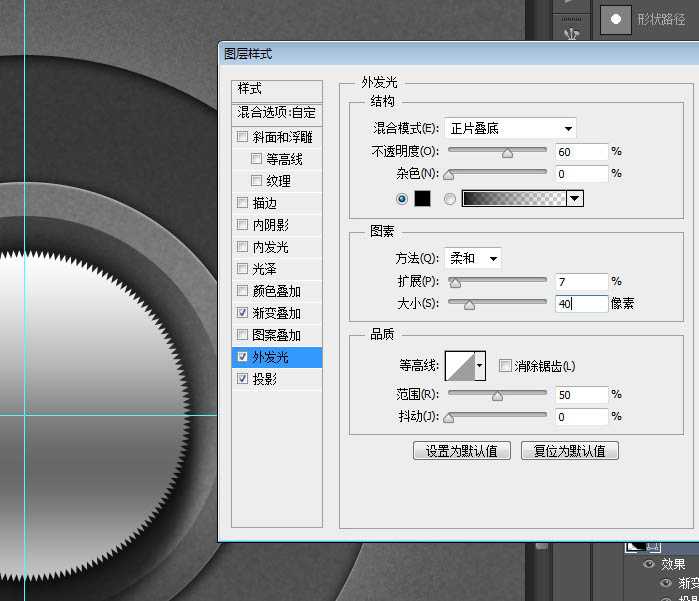Screen dimensions: 699x601
Task: Open the 样式 (Styles) section
Action: pos(277,89)
